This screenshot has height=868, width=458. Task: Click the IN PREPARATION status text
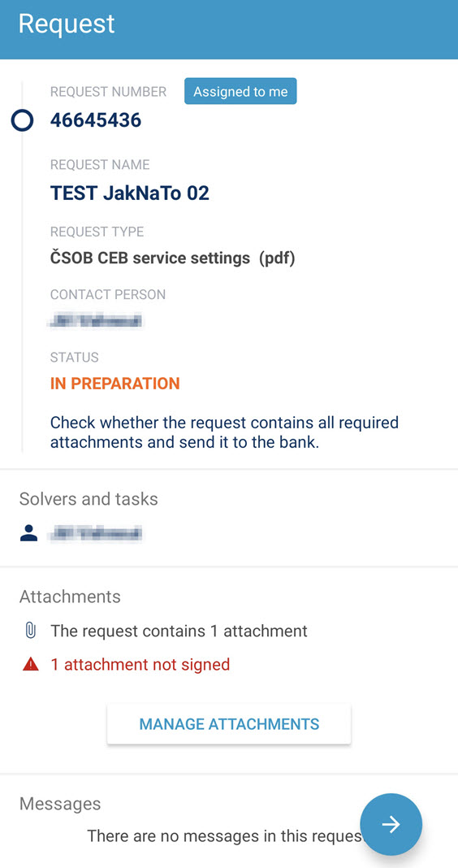pyautogui.click(x=115, y=383)
